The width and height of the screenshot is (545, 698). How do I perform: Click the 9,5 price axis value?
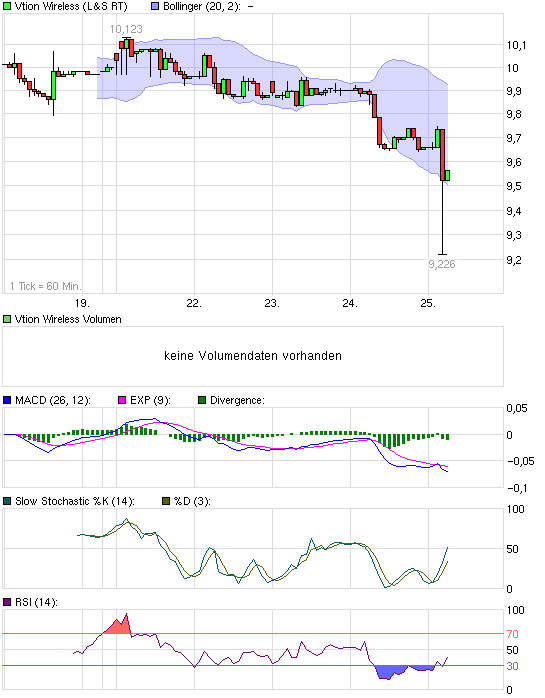514,186
